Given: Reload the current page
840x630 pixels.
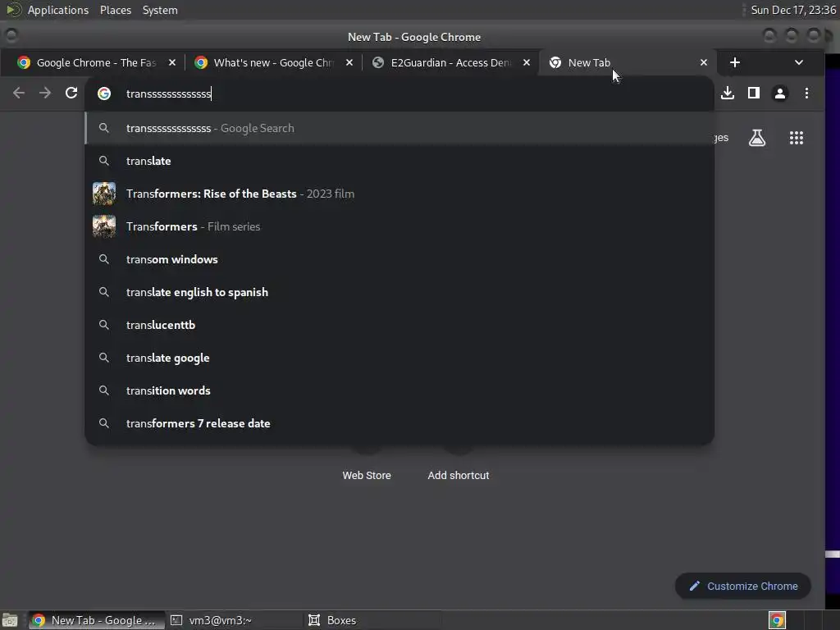Looking at the screenshot, I should [x=71, y=94].
